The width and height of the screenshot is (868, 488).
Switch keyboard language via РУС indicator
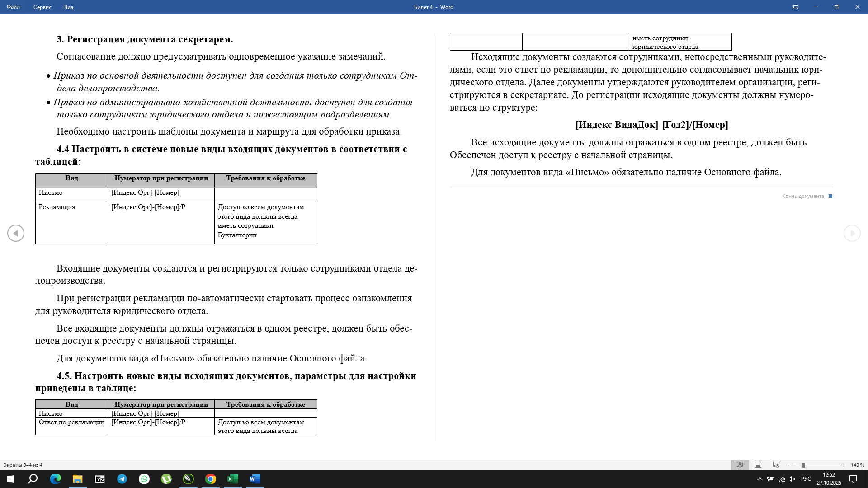click(x=807, y=479)
